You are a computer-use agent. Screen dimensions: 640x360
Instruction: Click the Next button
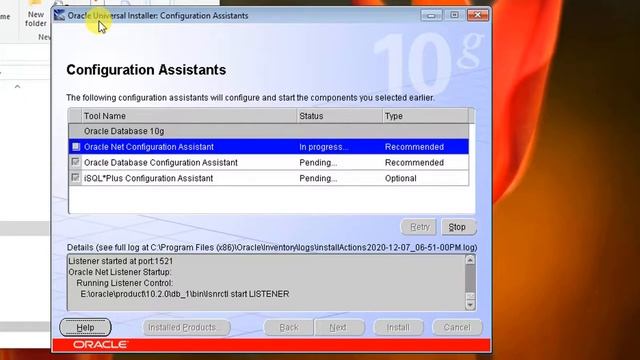339,327
